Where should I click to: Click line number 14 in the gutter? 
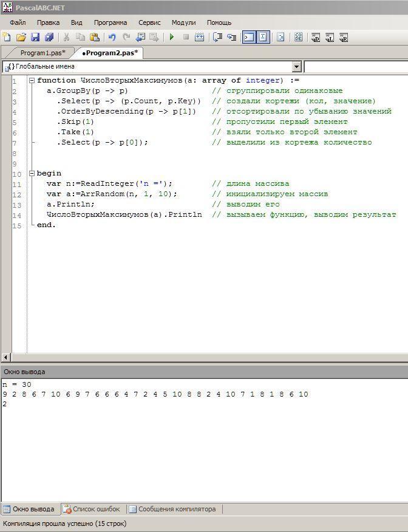pos(17,216)
